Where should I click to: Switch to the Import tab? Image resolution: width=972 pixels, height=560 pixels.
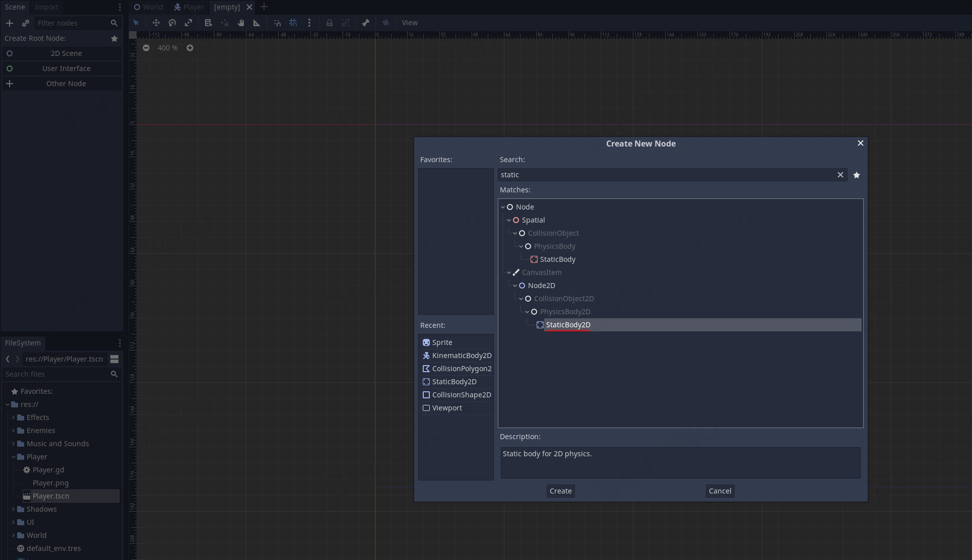[x=47, y=7]
